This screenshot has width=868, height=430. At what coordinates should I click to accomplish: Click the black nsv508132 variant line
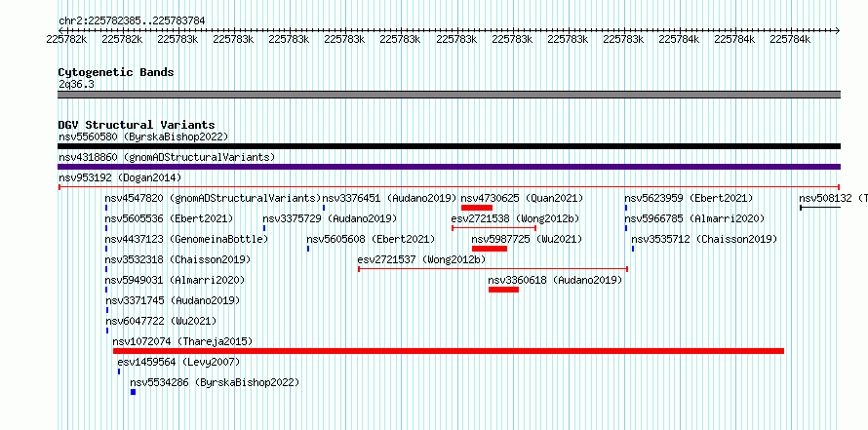click(x=820, y=208)
